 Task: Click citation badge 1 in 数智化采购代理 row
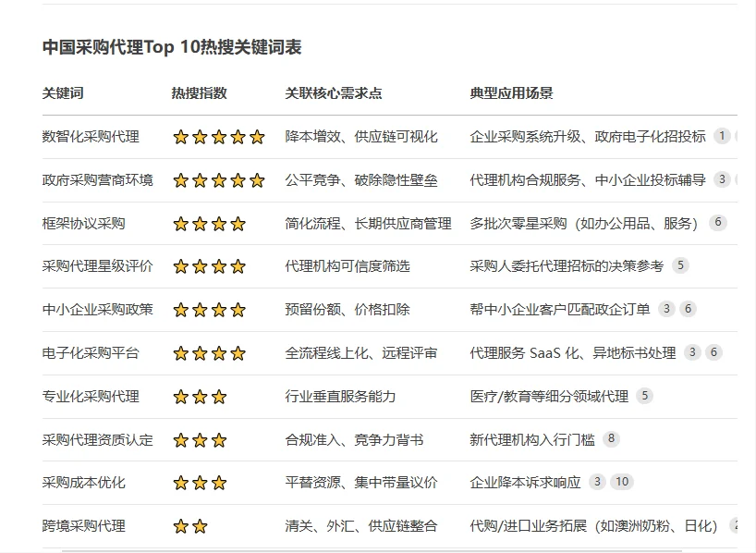pyautogui.click(x=722, y=136)
